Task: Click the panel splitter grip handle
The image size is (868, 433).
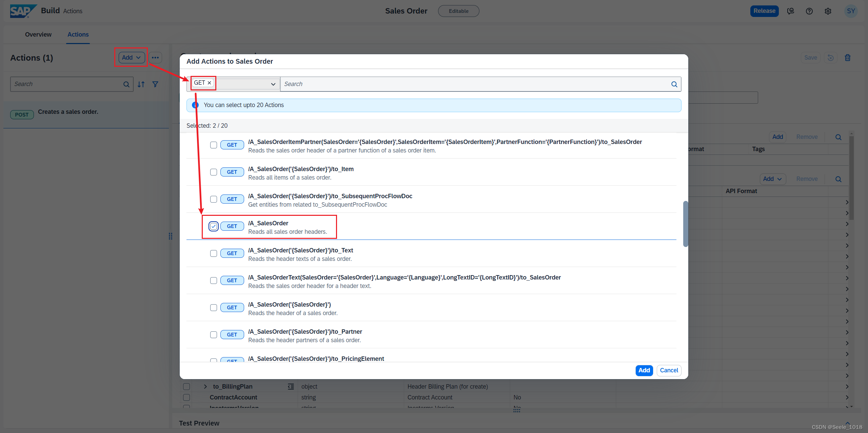Action: click(171, 236)
